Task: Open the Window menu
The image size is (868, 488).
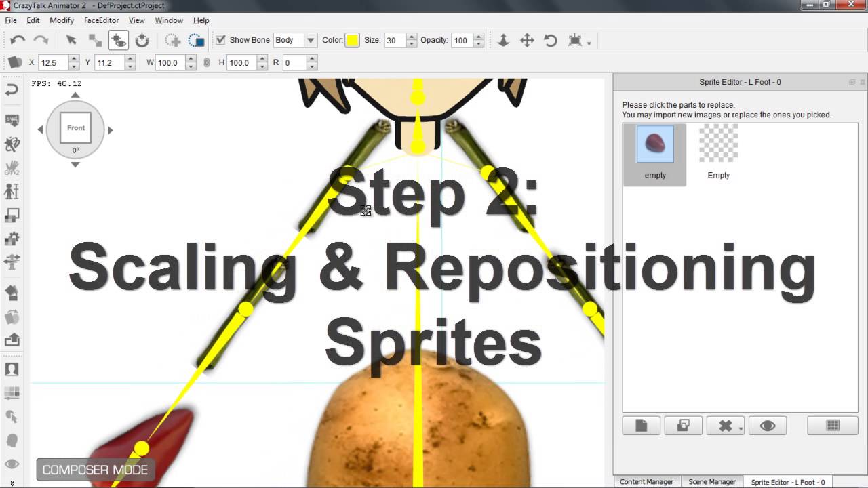Action: click(169, 20)
